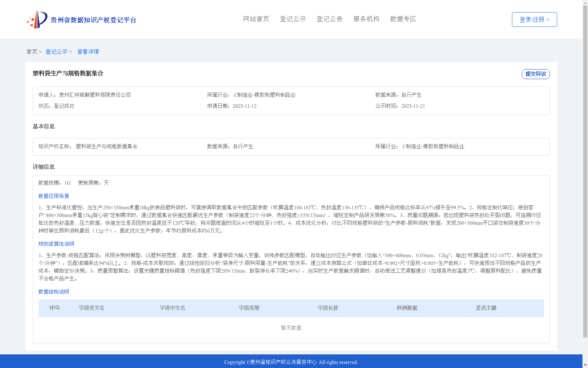588x368 pixels.
Task: Click the 更新周期 天 value
Action: 106,183
